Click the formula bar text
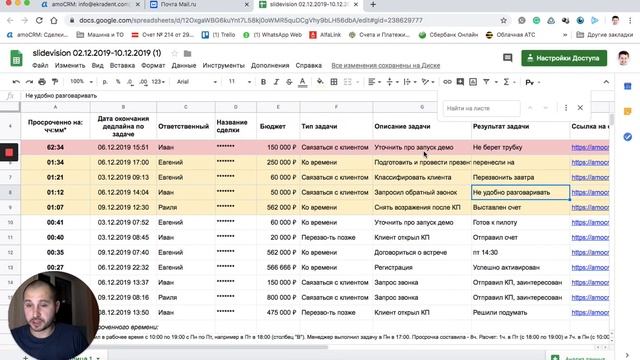Viewport: 640px width, 360px height. coord(61,96)
